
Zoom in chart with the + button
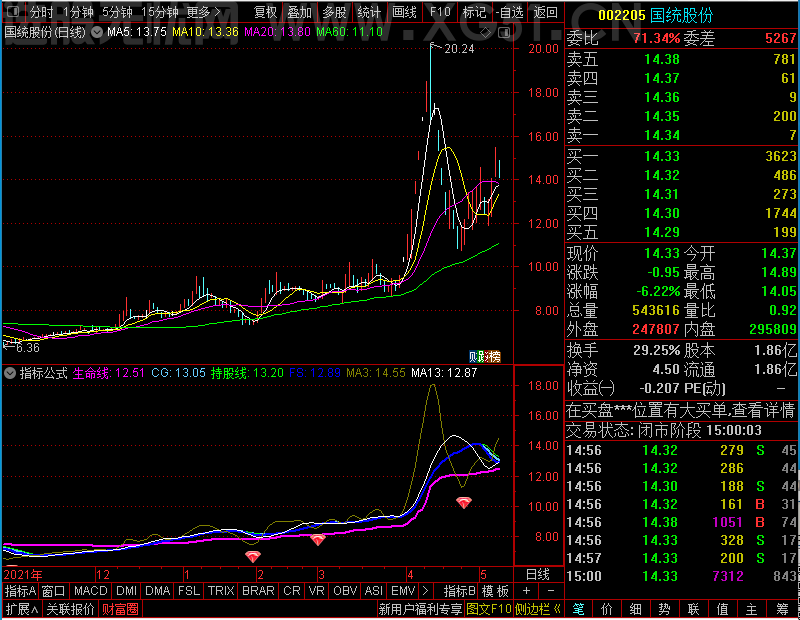pyautogui.click(x=526, y=591)
